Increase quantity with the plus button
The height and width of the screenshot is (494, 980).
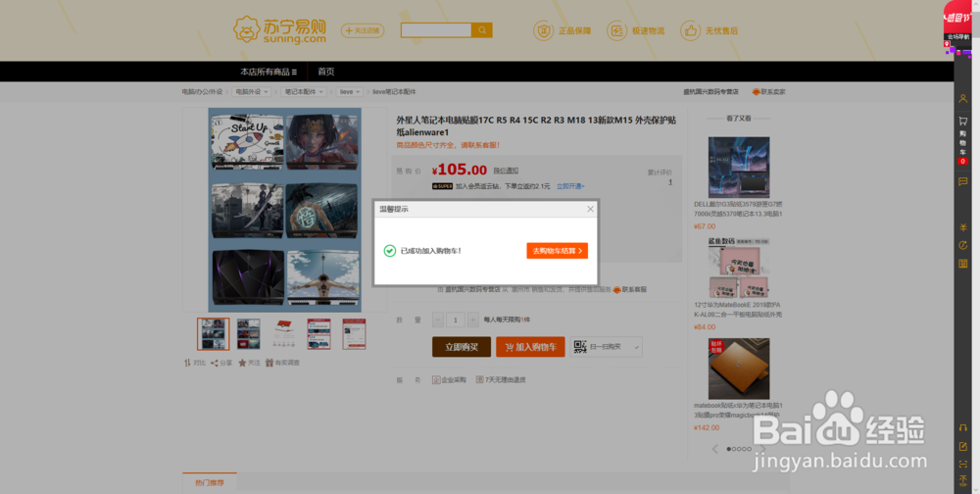[x=473, y=320]
